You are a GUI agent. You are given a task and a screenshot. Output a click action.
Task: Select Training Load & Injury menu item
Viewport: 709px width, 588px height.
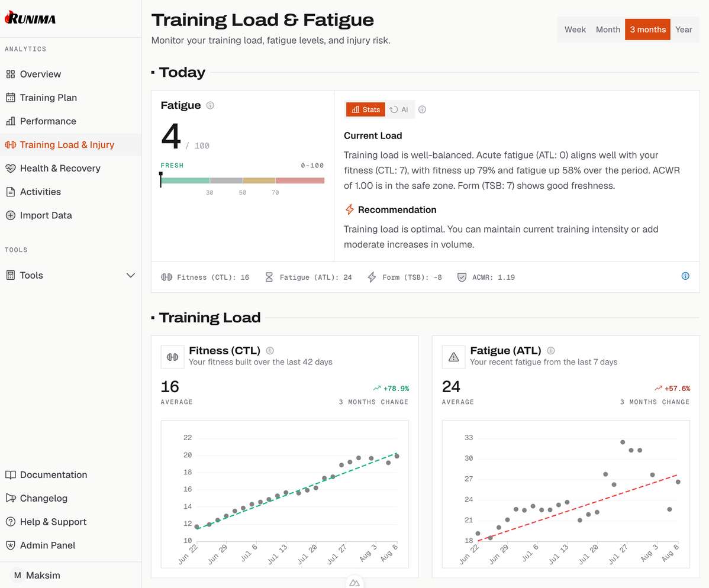pyautogui.click(x=70, y=144)
